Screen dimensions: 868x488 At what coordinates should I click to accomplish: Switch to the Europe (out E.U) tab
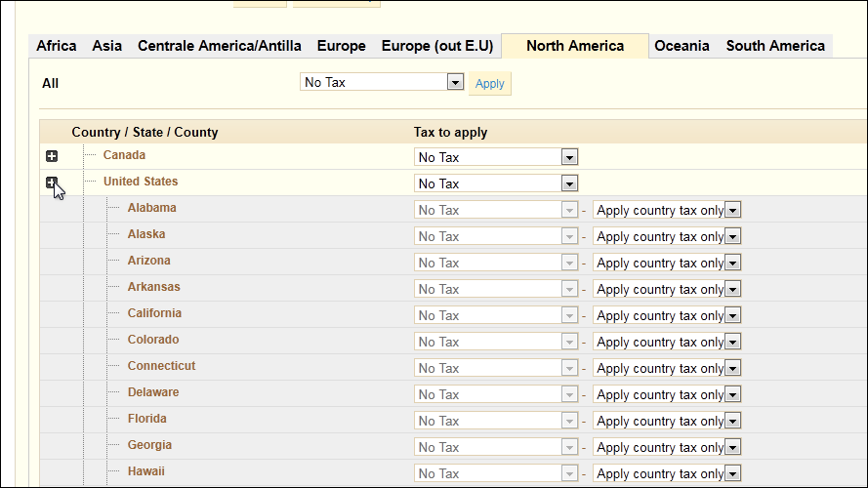click(436, 46)
